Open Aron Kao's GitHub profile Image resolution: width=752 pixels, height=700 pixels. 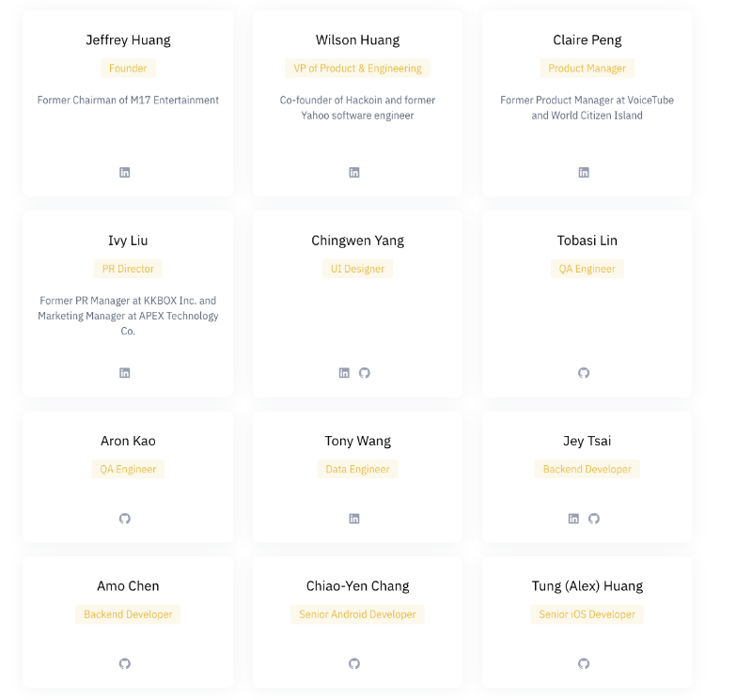[x=125, y=518]
